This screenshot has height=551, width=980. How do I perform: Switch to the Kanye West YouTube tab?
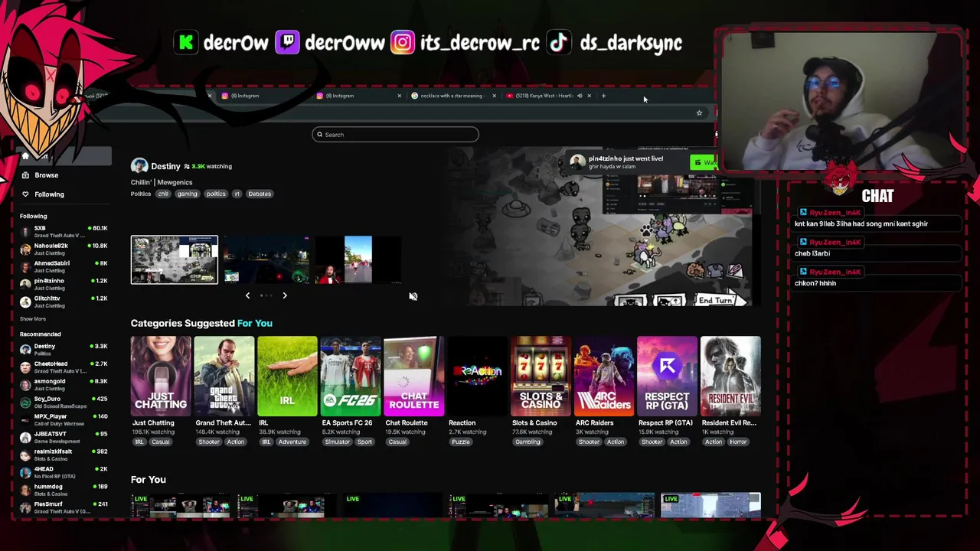[x=544, y=96]
